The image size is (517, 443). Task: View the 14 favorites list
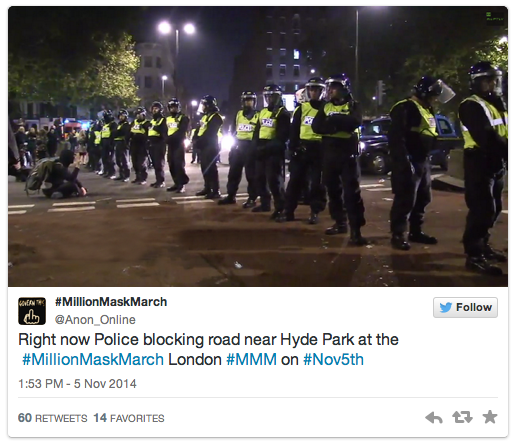tap(129, 418)
